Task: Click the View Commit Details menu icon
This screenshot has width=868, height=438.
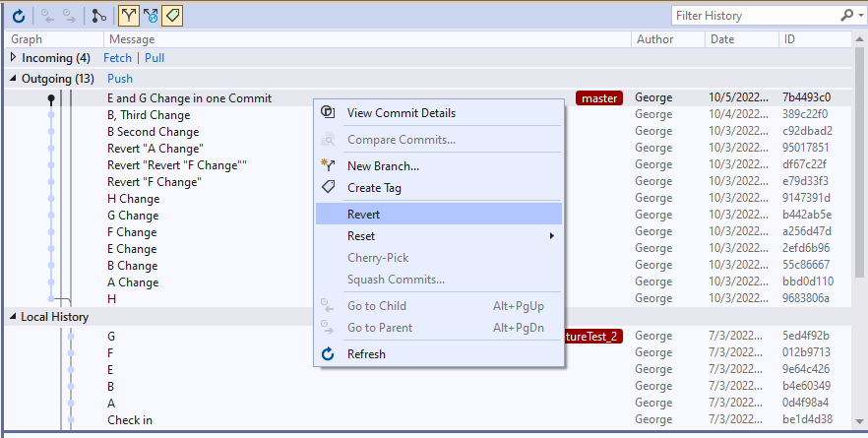Action: (329, 113)
